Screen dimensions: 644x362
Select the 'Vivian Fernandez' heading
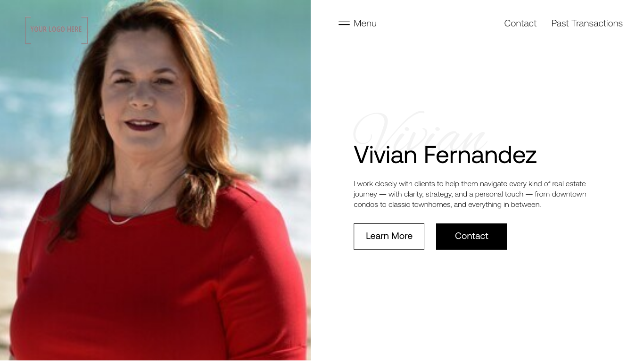[x=445, y=155]
